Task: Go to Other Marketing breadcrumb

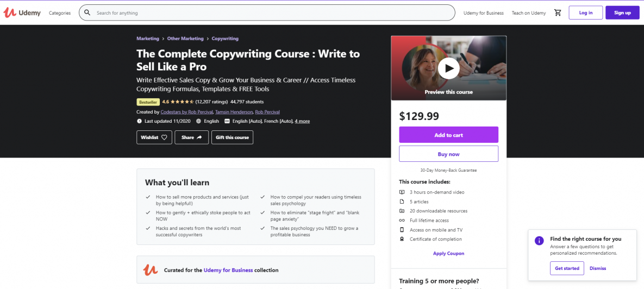Action: tap(185, 39)
